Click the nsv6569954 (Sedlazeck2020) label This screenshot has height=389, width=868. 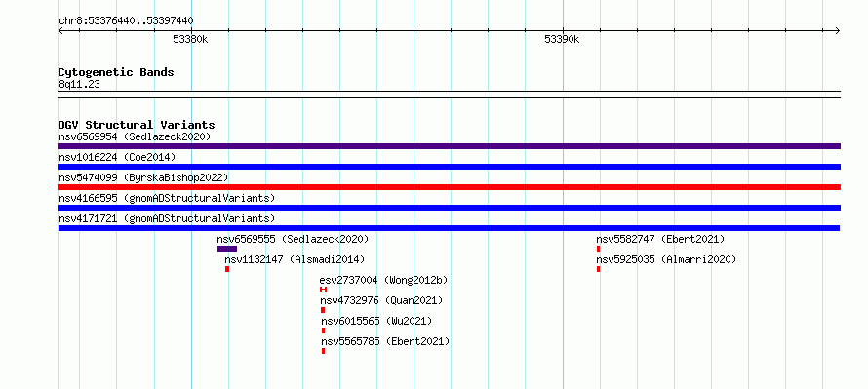[x=135, y=136]
